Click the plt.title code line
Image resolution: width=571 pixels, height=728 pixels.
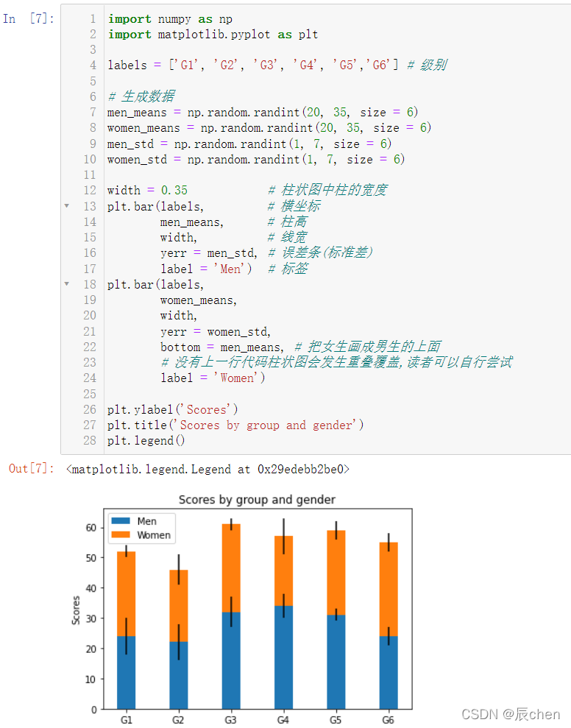pyautogui.click(x=235, y=425)
